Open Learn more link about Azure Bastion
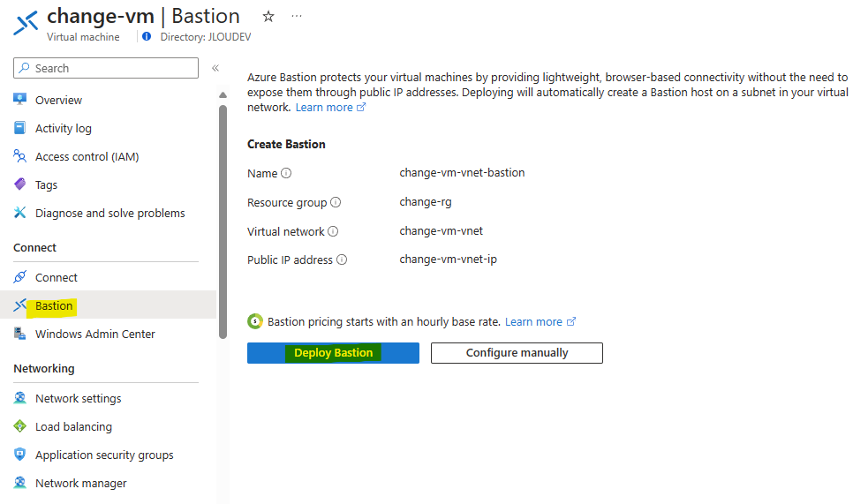Image resolution: width=853 pixels, height=504 pixels. coord(330,108)
